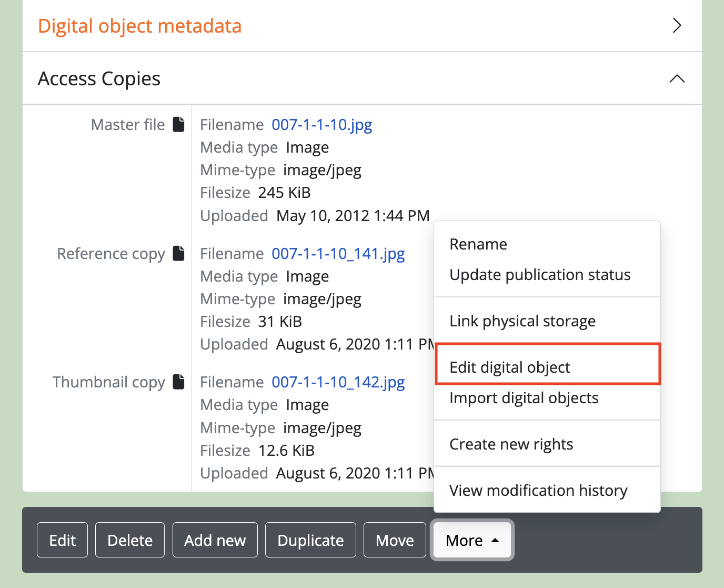724x588 pixels.
Task: Select Link physical storage option
Action: pyautogui.click(x=522, y=321)
